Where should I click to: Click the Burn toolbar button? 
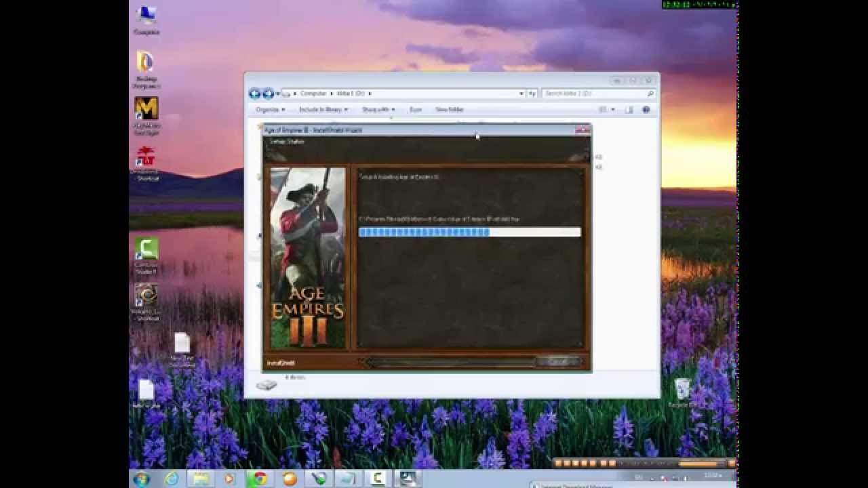tap(416, 110)
